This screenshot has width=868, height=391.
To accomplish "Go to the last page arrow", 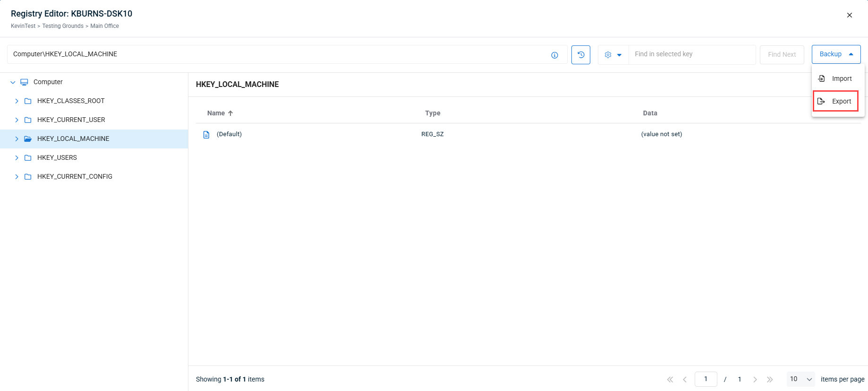I will pyautogui.click(x=770, y=379).
